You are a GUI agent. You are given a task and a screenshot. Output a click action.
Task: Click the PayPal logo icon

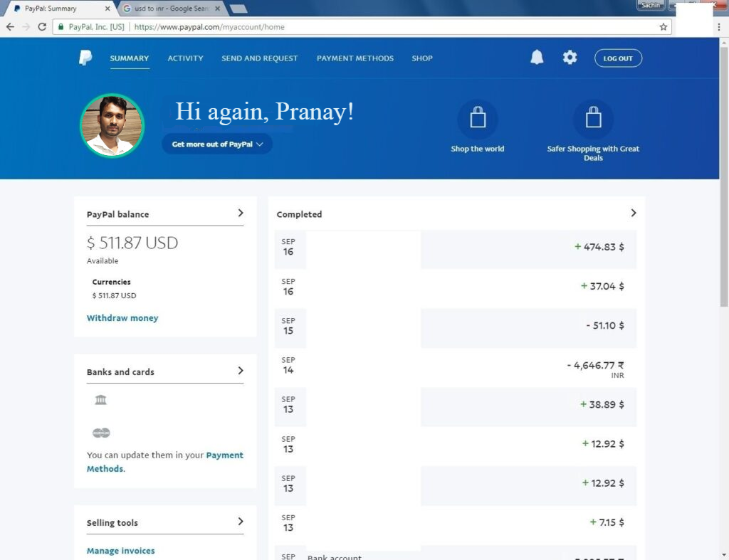85,58
